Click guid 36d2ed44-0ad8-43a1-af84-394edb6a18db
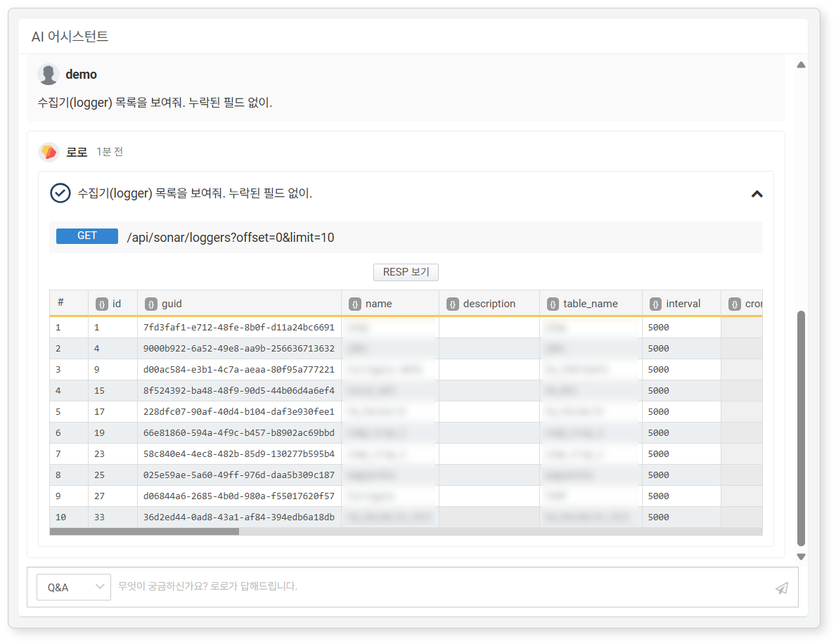The width and height of the screenshot is (836, 644). coord(239,517)
